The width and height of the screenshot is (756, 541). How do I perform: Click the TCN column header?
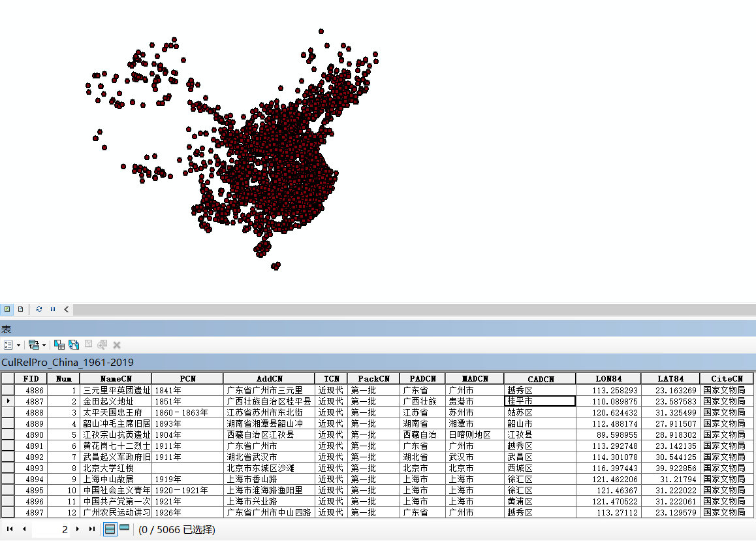click(331, 379)
